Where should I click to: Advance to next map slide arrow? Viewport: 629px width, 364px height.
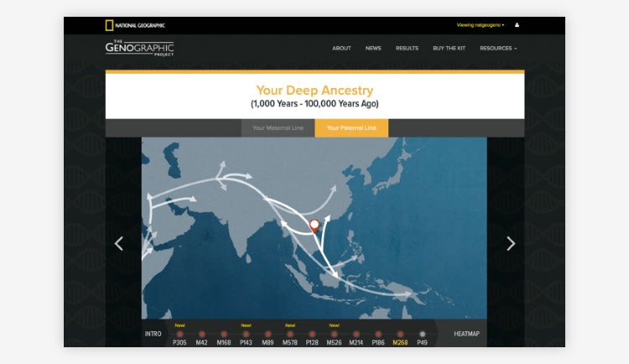[510, 243]
